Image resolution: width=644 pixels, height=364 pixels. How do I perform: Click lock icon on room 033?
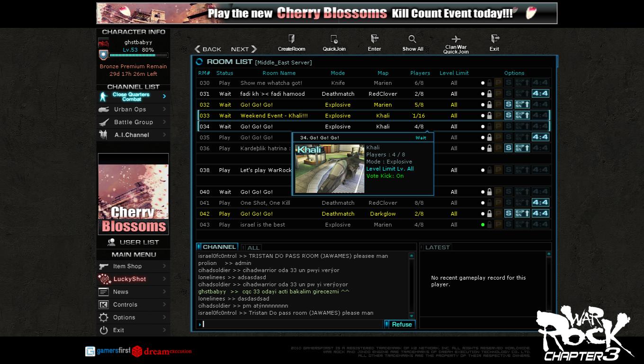[489, 116]
